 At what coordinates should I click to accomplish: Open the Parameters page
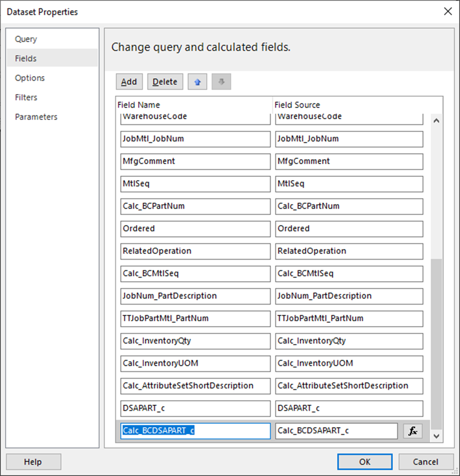click(x=36, y=117)
